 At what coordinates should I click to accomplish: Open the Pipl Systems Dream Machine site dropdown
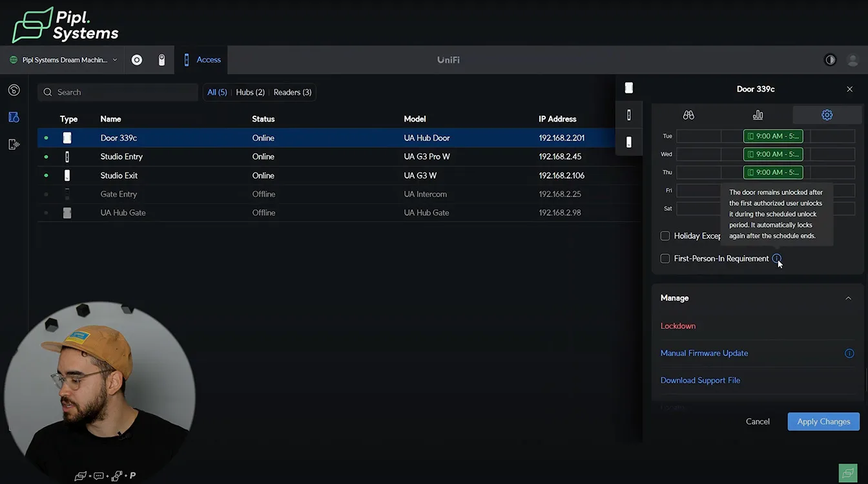(x=64, y=60)
